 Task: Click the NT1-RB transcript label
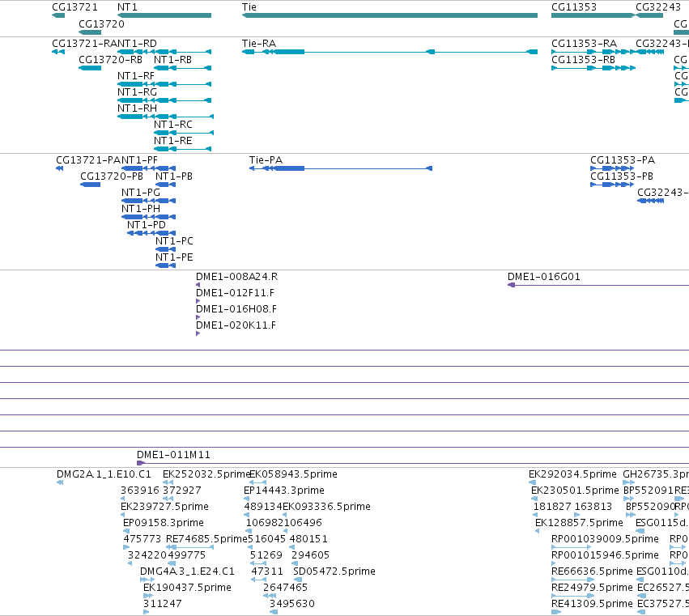pos(172,60)
